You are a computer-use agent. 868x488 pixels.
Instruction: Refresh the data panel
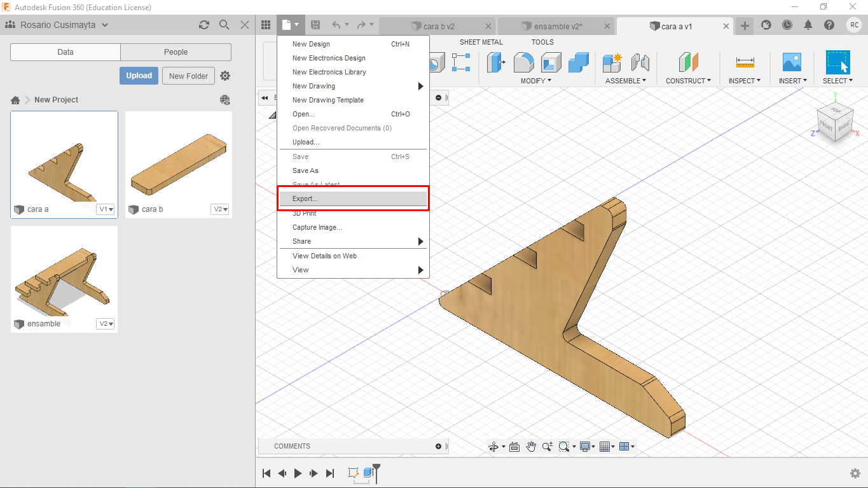(x=204, y=25)
